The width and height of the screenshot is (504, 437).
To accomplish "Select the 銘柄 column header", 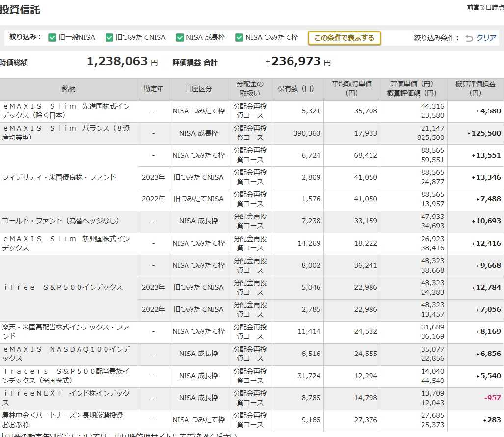I will [69, 89].
